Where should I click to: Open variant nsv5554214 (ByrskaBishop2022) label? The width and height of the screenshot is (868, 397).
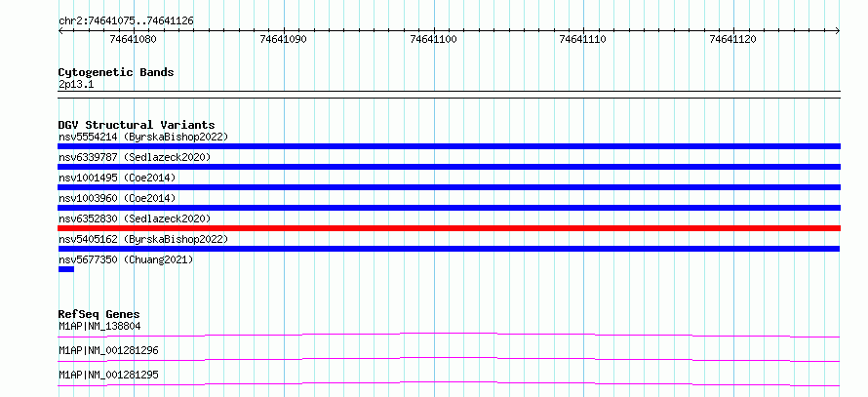point(142,137)
